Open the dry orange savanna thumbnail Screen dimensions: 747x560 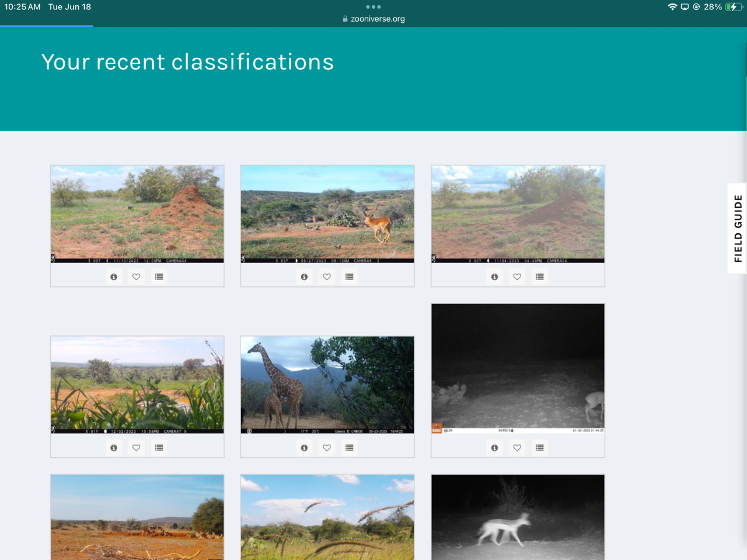pyautogui.click(x=137, y=517)
